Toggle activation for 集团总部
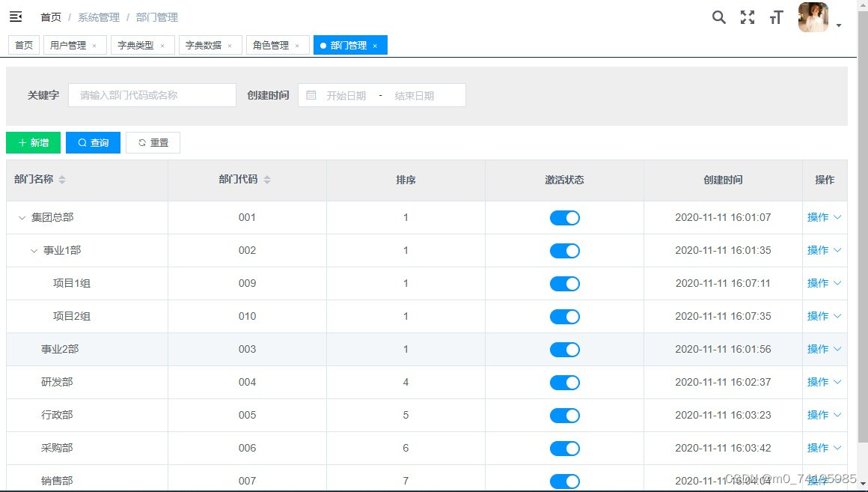This screenshot has height=492, width=868. (x=565, y=218)
